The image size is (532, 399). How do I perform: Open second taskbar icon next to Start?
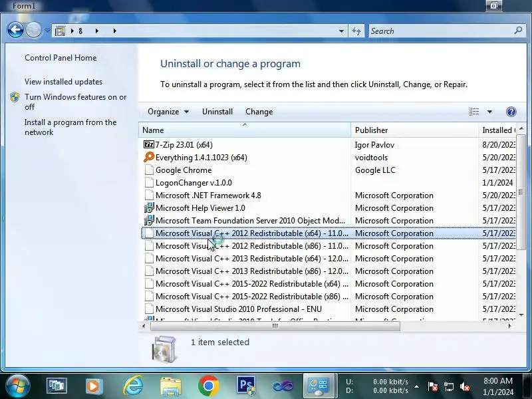(x=57, y=386)
